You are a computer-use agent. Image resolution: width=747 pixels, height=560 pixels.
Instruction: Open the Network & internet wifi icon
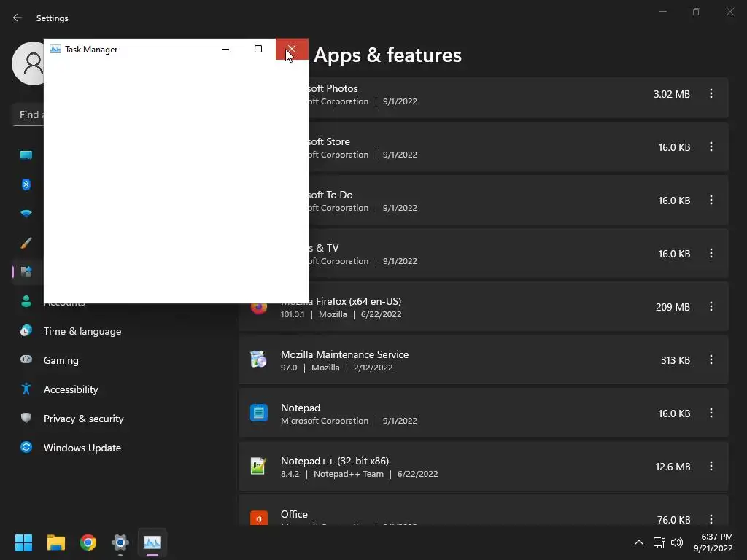coord(26,214)
